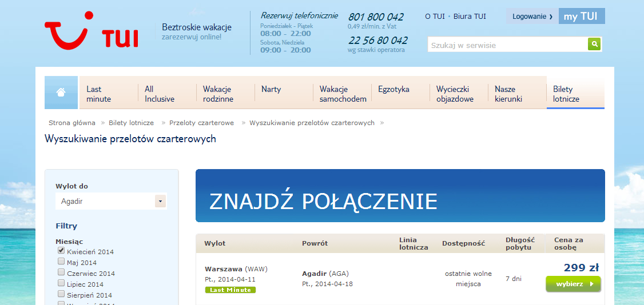
Task: Open the All Inclusive menu item
Action: pos(166,93)
